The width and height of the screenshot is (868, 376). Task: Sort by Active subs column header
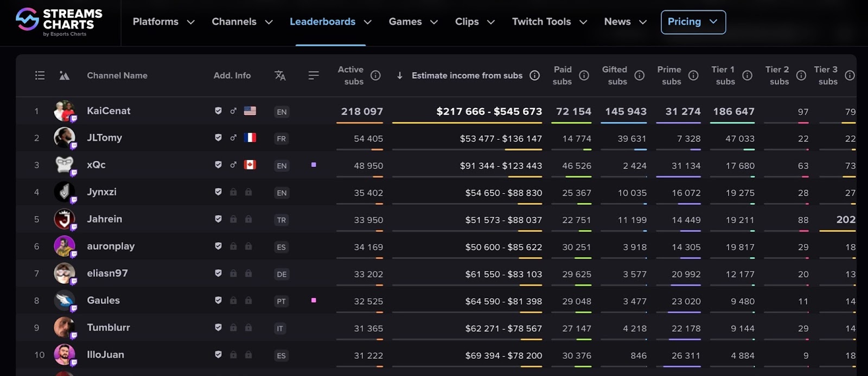350,75
